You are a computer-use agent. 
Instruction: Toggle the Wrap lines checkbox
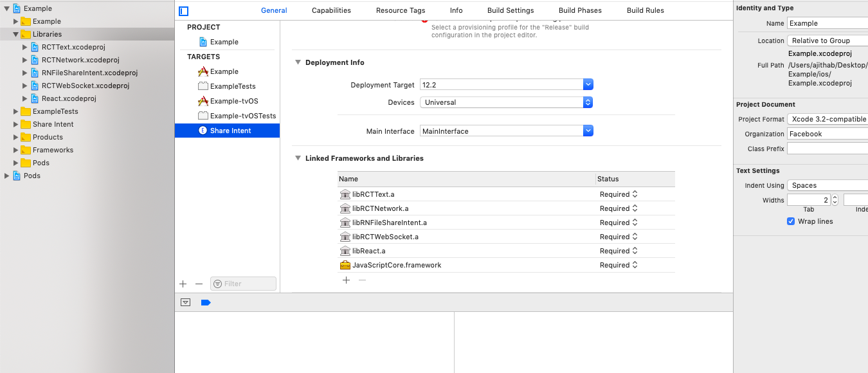pos(791,221)
